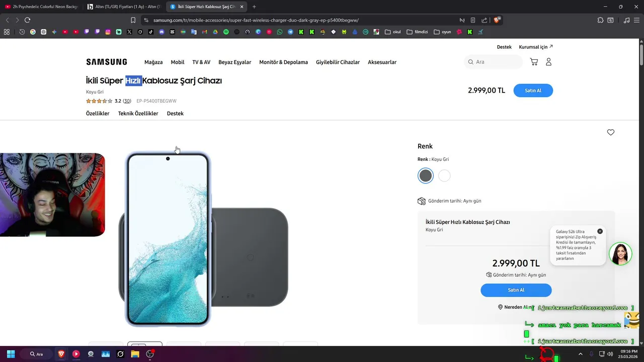Open the oyun bookmarks folder

[442, 32]
